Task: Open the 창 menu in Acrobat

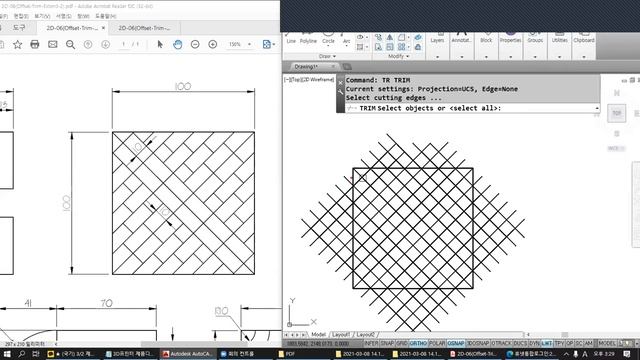Action: coord(83,16)
